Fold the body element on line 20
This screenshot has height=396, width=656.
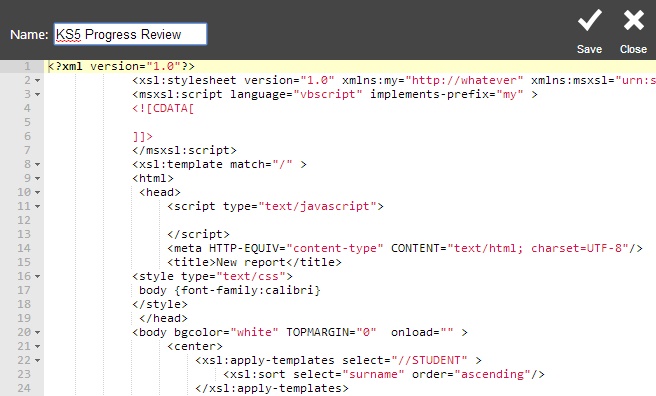(x=37, y=332)
